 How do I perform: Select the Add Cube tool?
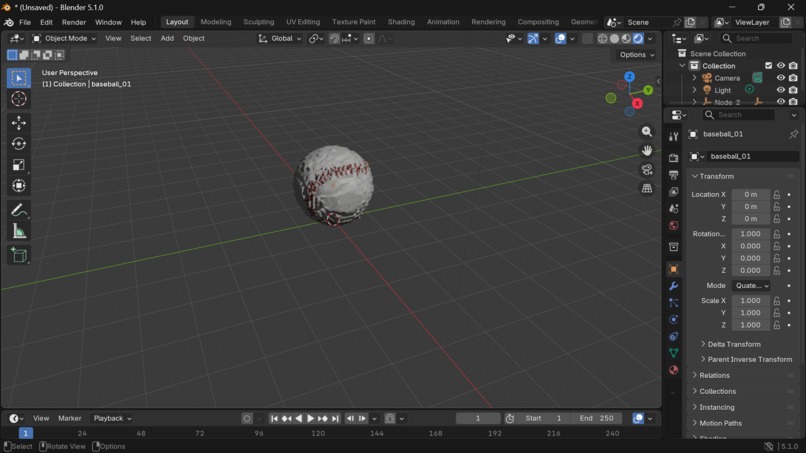point(19,255)
